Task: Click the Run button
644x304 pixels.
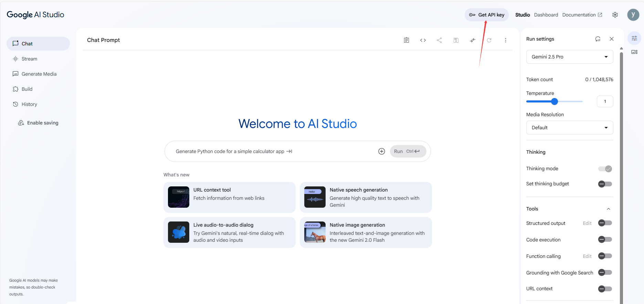Action: (408, 151)
